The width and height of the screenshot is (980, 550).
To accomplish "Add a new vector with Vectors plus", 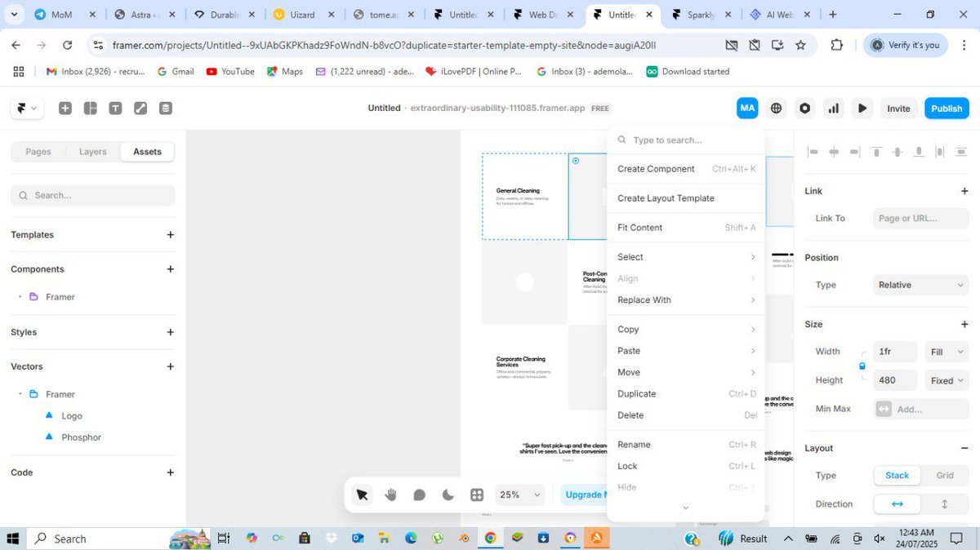I will pyautogui.click(x=170, y=366).
